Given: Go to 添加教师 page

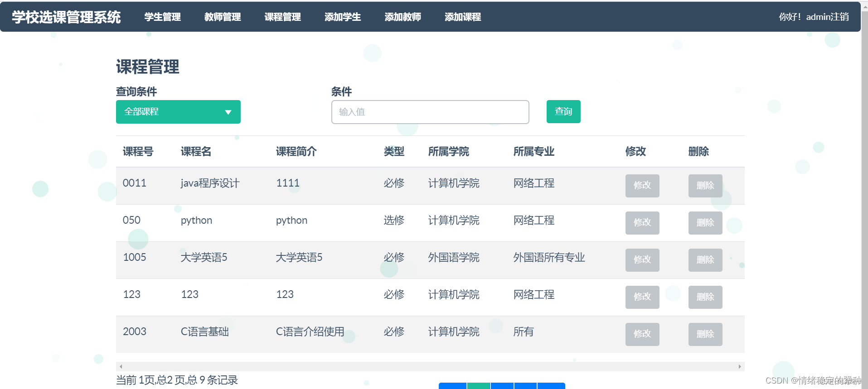Looking at the screenshot, I should [402, 17].
